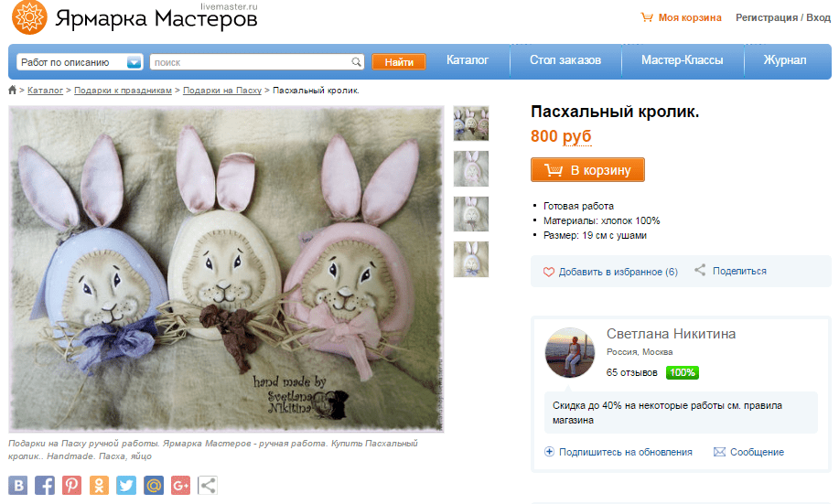Open the Ярмарка Мастеров logo
The width and height of the screenshot is (839, 504).
pyautogui.click(x=134, y=17)
